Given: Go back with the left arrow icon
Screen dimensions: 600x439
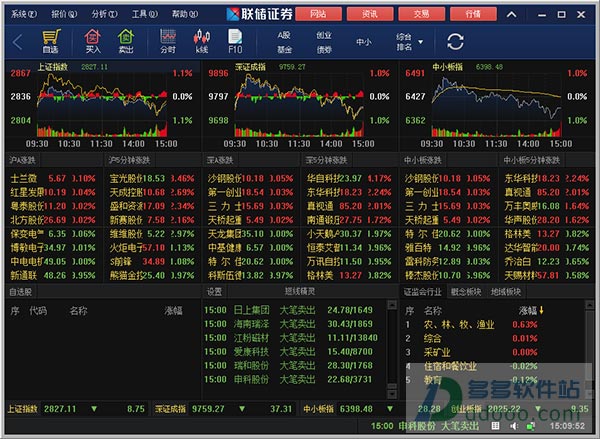Looking at the screenshot, I should (18, 42).
